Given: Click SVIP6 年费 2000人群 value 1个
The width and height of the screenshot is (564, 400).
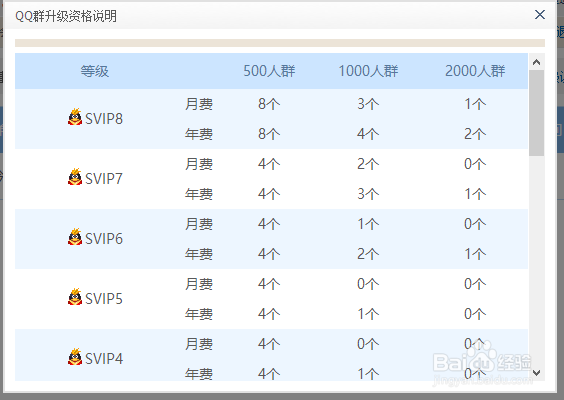Looking at the screenshot, I should coord(475,254).
